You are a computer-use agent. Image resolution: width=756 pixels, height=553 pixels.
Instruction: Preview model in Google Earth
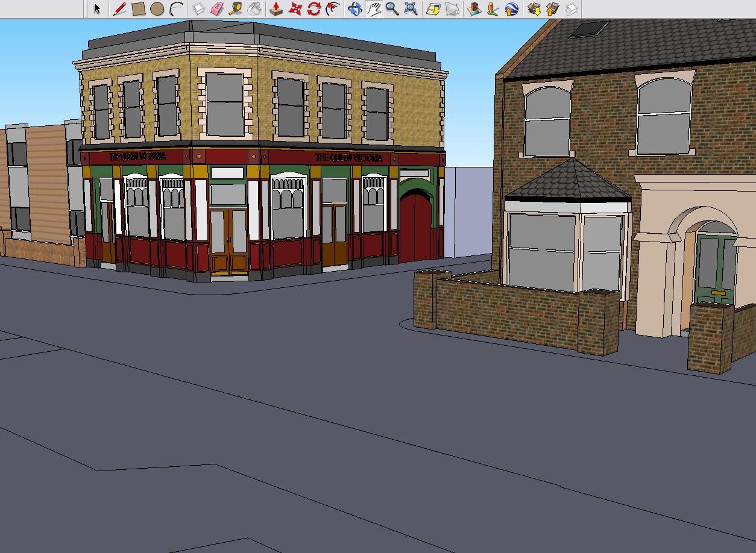[x=511, y=9]
